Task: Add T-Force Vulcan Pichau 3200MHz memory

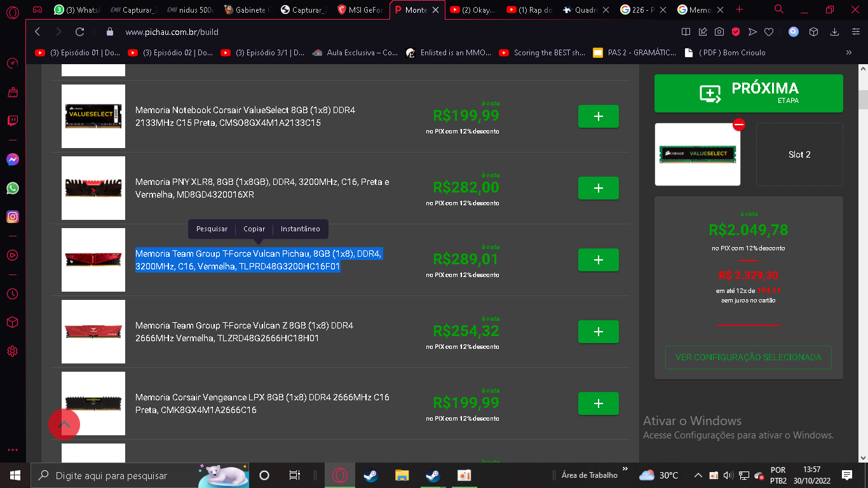Action: (x=598, y=260)
